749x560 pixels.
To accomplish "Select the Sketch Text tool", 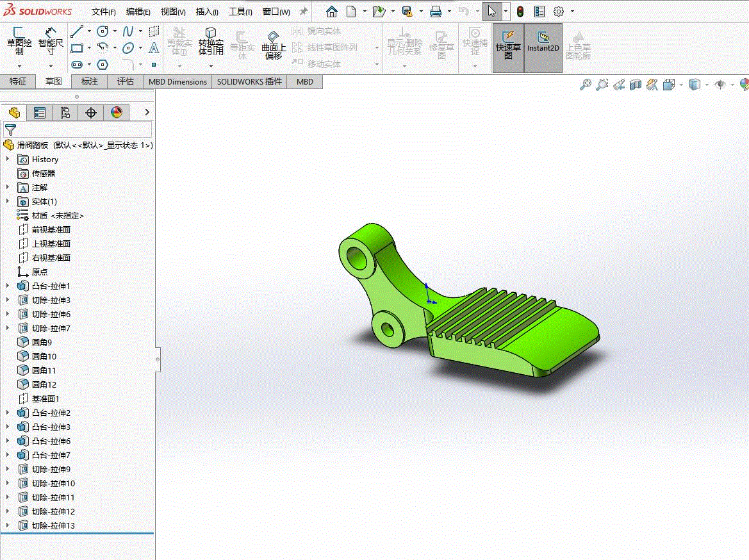I will (154, 48).
